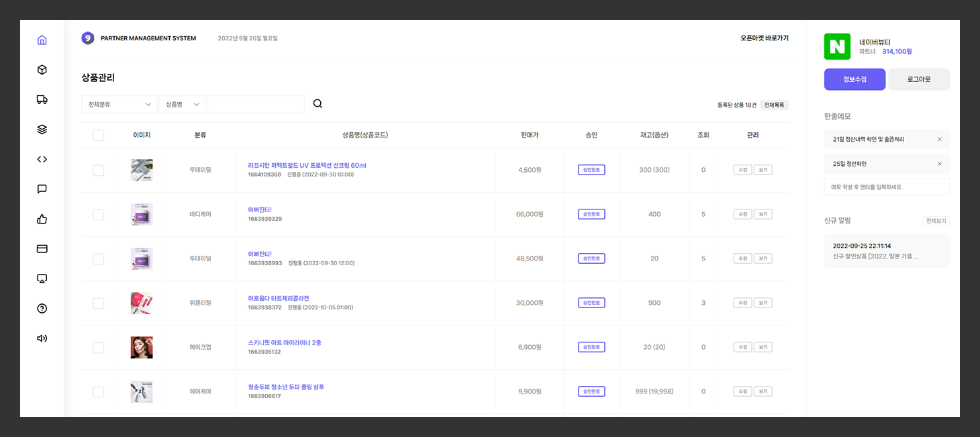Dismiss the 25일 정산확인 memo

pos(939,164)
